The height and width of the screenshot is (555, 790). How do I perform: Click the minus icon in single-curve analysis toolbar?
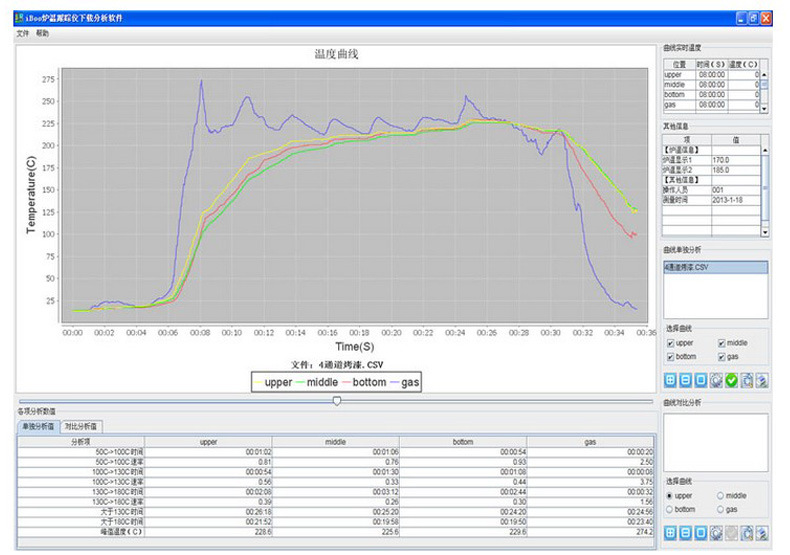[x=686, y=380]
